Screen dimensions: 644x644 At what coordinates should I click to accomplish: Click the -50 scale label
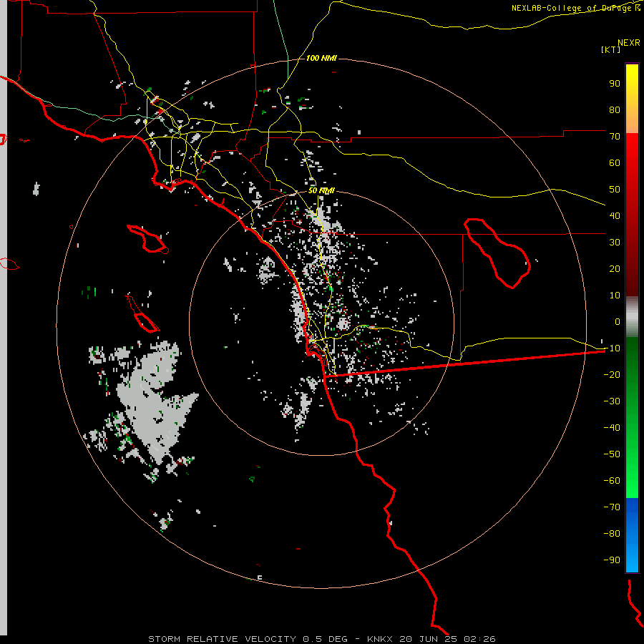[x=612, y=454]
